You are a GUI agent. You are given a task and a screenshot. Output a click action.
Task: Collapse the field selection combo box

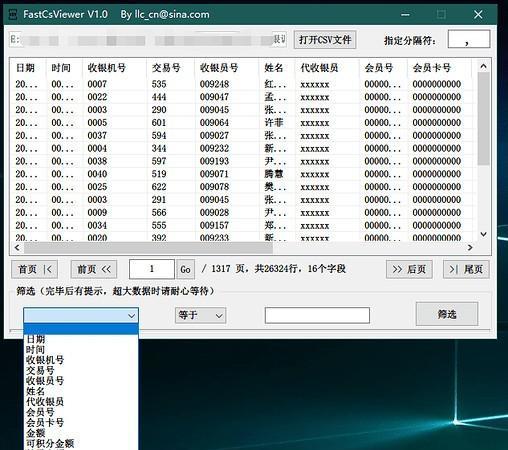(132, 315)
